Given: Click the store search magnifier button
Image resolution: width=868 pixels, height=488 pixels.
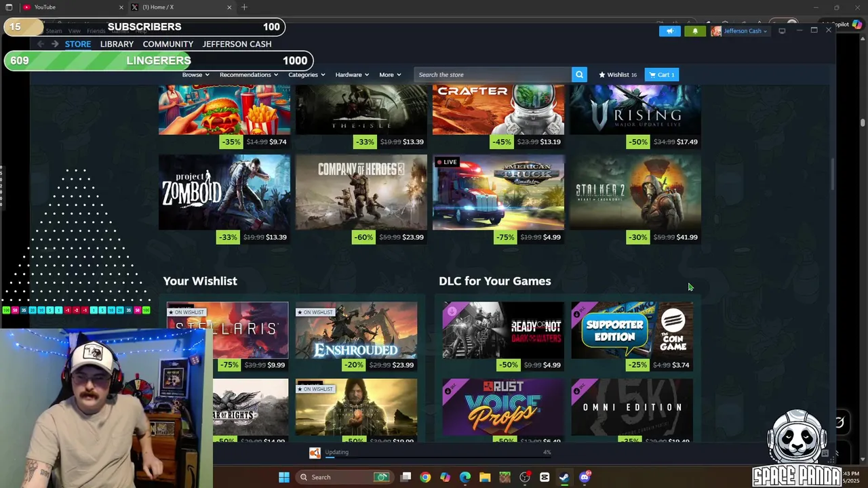Looking at the screenshot, I should click(x=579, y=75).
